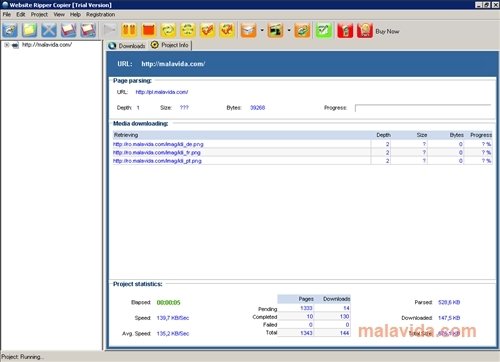Click the yellow dashed arrows update icon

(188, 30)
